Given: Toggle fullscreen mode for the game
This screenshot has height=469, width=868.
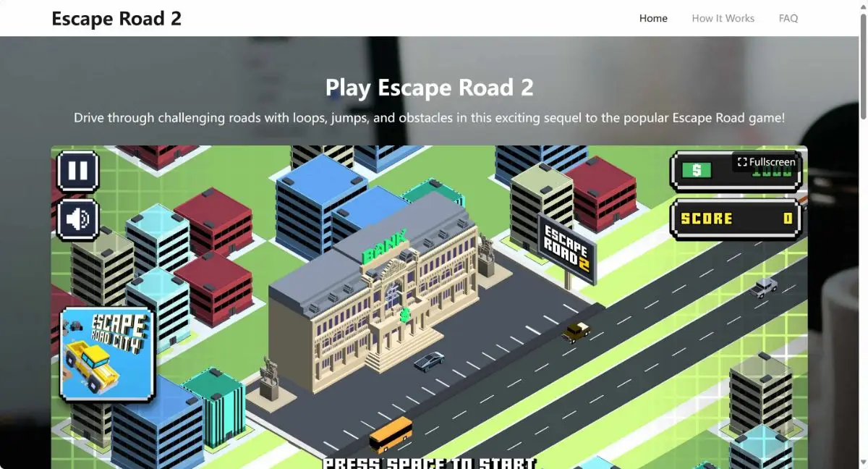Looking at the screenshot, I should (x=765, y=162).
